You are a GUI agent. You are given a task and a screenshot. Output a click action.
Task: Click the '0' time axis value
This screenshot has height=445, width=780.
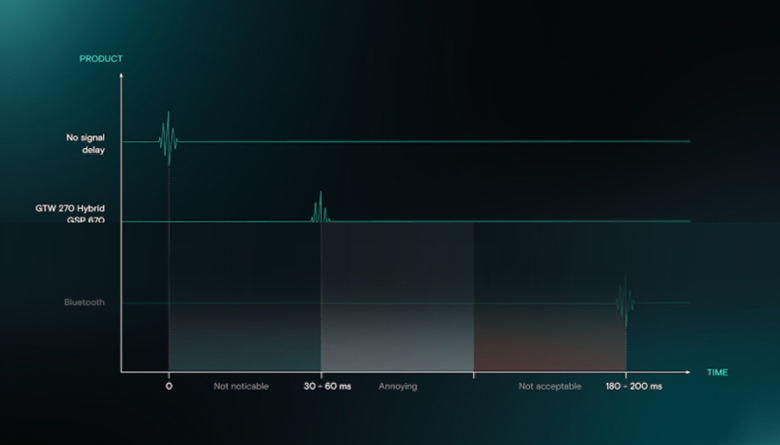169,386
